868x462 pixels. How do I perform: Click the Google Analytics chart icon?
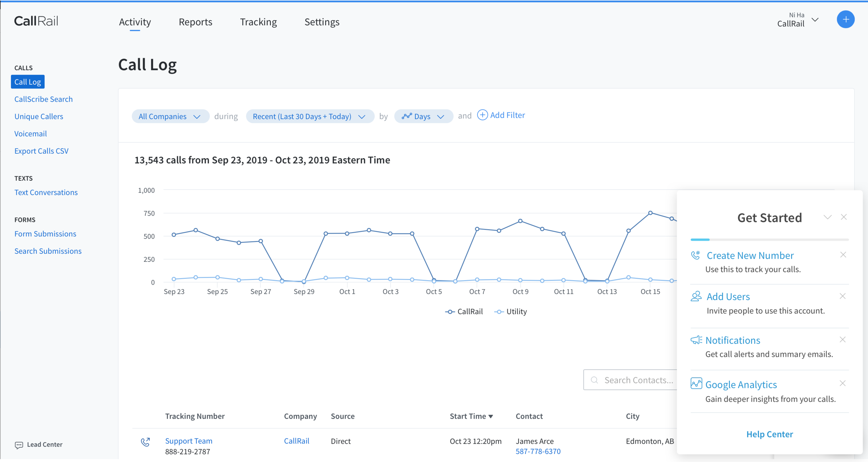(696, 384)
